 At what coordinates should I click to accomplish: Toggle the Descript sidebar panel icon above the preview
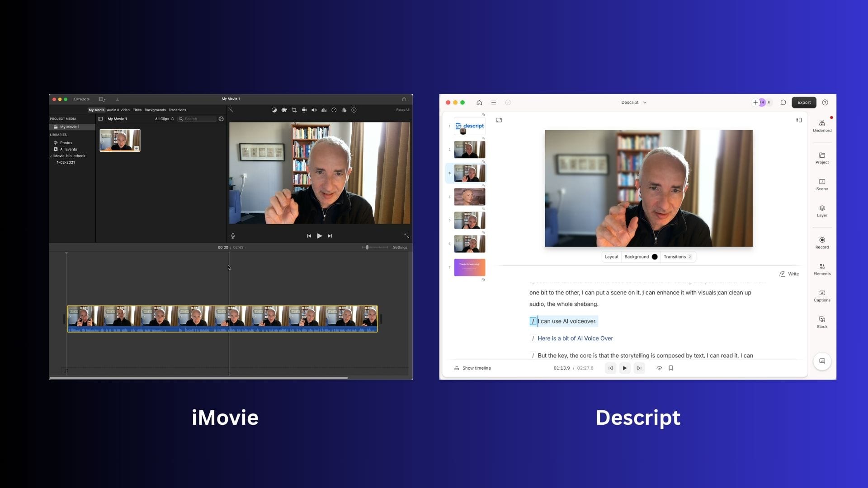coord(799,120)
